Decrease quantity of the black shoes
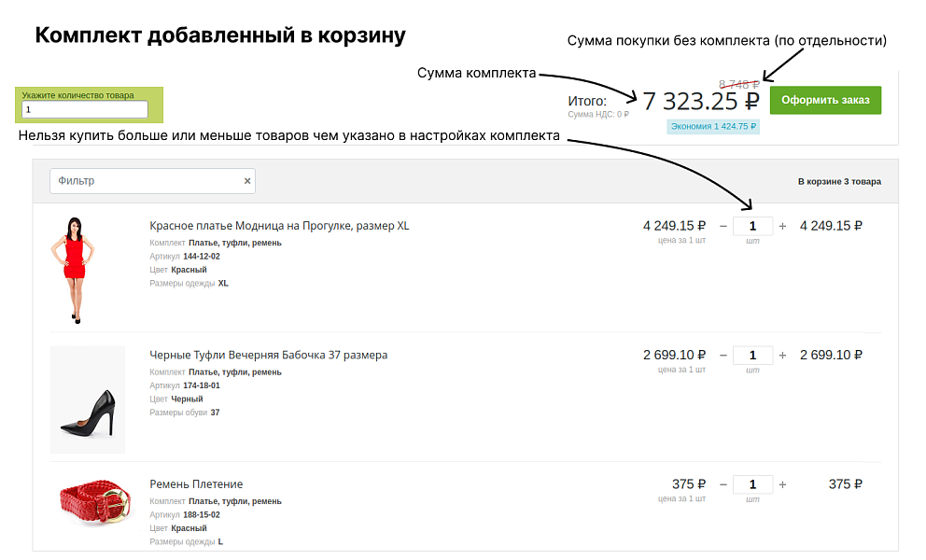 724,356
